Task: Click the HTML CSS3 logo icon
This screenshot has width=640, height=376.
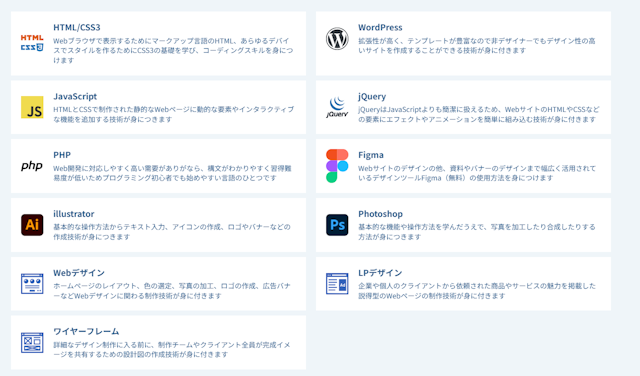Action: click(32, 43)
